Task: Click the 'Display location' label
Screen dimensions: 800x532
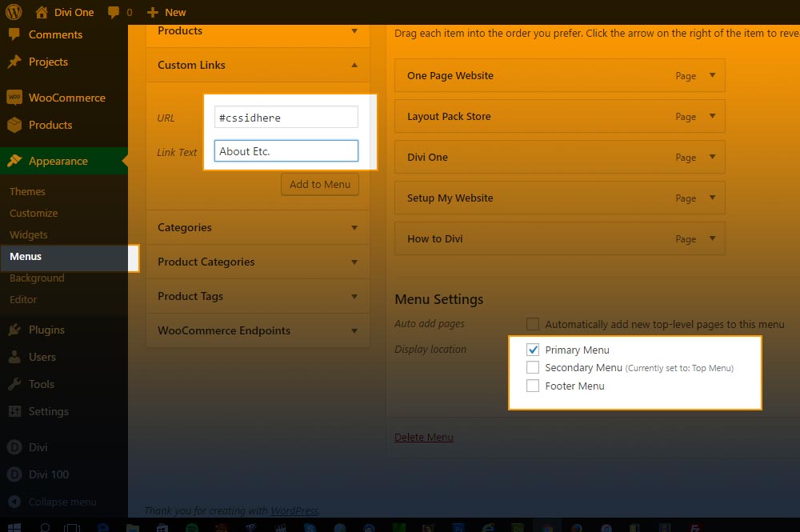Action: [430, 350]
